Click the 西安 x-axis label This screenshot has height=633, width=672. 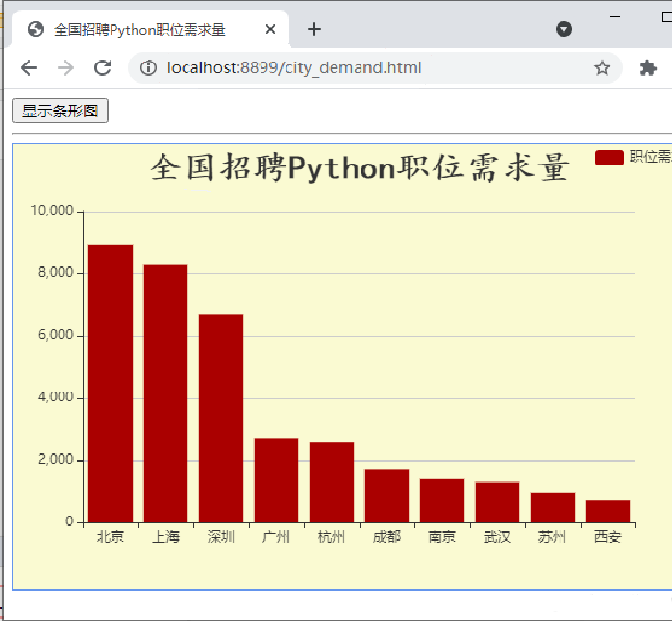pos(609,537)
